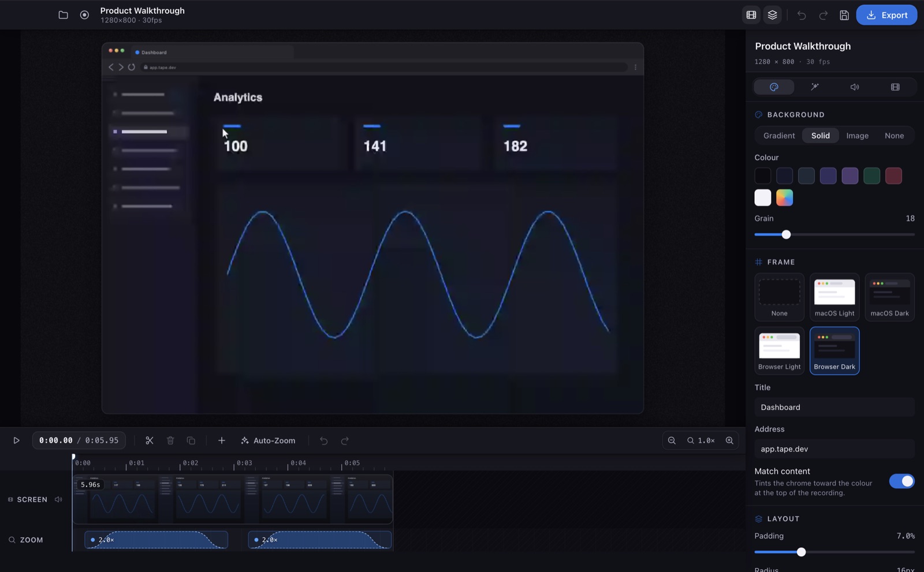Click the timeline undo arrow
Image resolution: width=924 pixels, height=572 pixels.
(323, 441)
